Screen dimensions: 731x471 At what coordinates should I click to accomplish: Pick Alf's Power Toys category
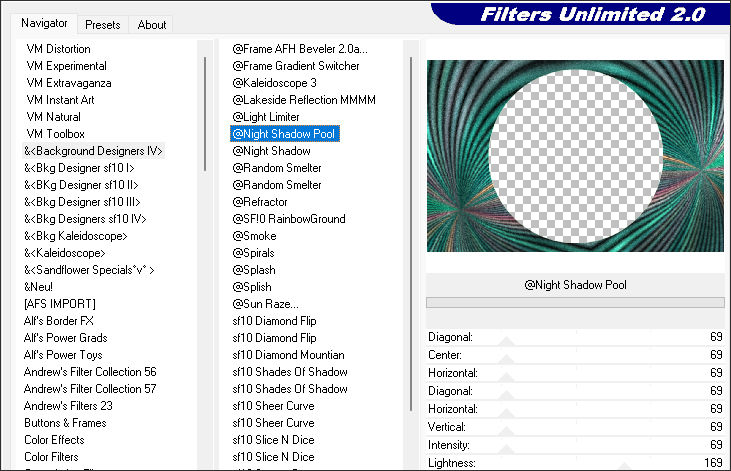pos(63,355)
